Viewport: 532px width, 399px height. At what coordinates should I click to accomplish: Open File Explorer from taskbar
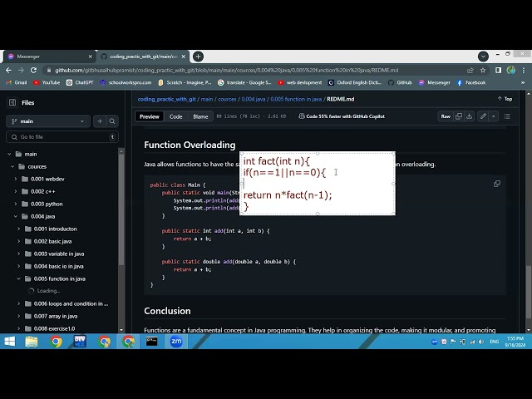(x=32, y=342)
